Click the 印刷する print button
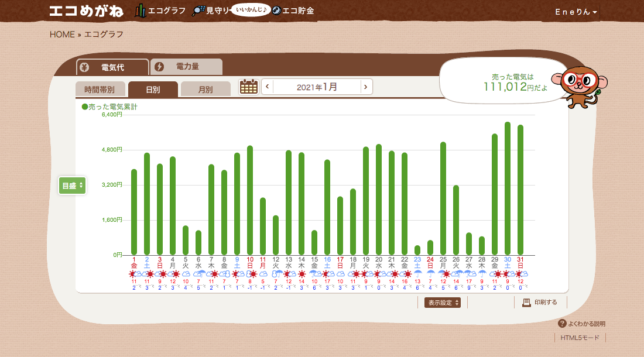Screen dimensions: 644x357 pos(540,303)
